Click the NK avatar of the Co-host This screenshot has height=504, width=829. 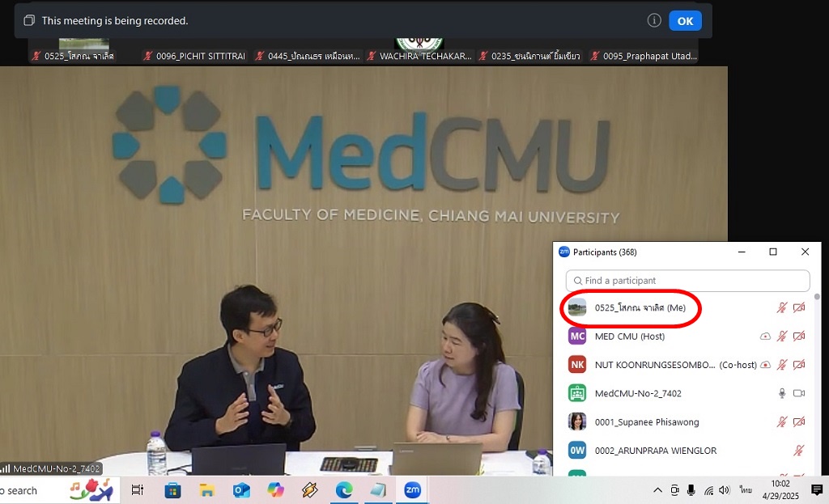(576, 365)
